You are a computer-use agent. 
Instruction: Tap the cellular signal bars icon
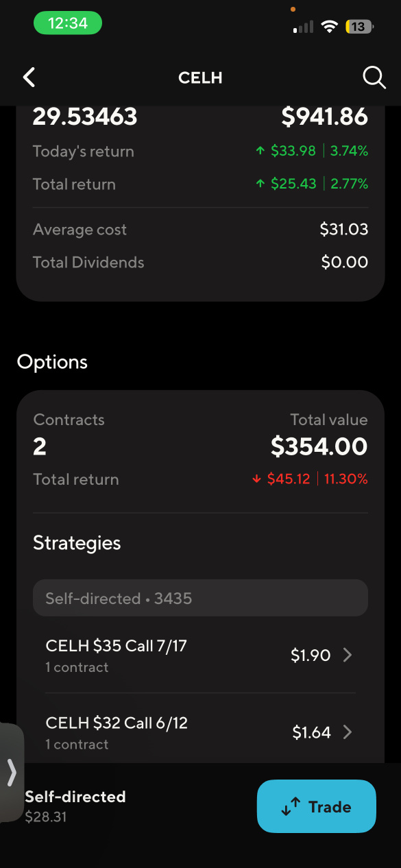pyautogui.click(x=303, y=27)
